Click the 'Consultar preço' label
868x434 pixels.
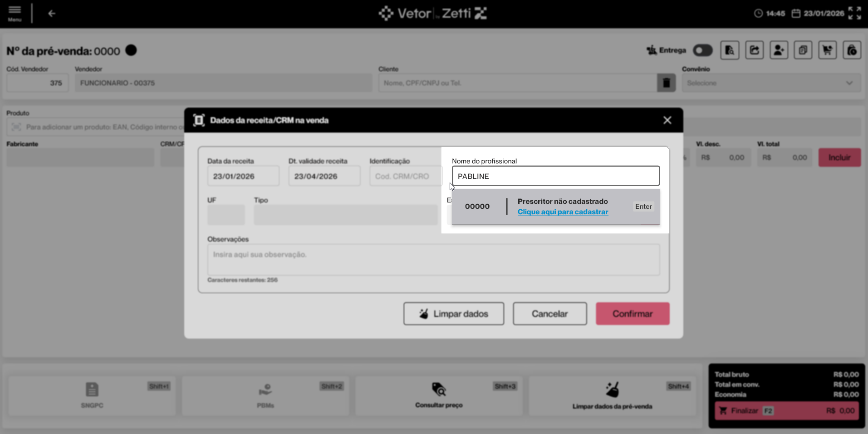click(439, 405)
